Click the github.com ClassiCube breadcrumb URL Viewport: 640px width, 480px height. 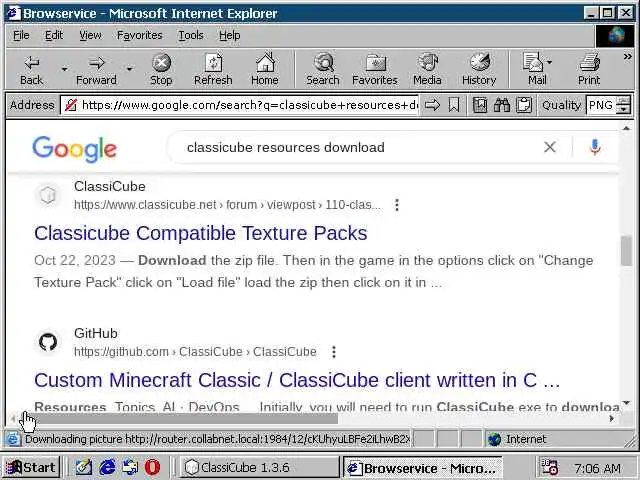click(195, 352)
